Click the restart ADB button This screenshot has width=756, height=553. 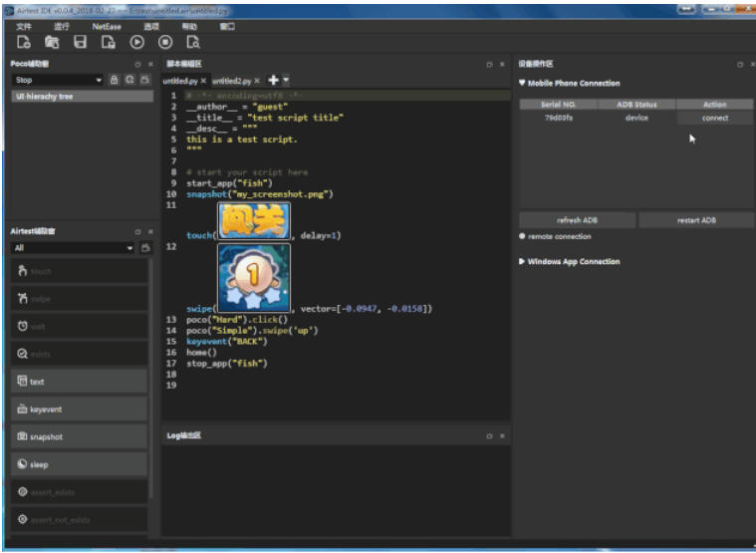[x=696, y=220]
